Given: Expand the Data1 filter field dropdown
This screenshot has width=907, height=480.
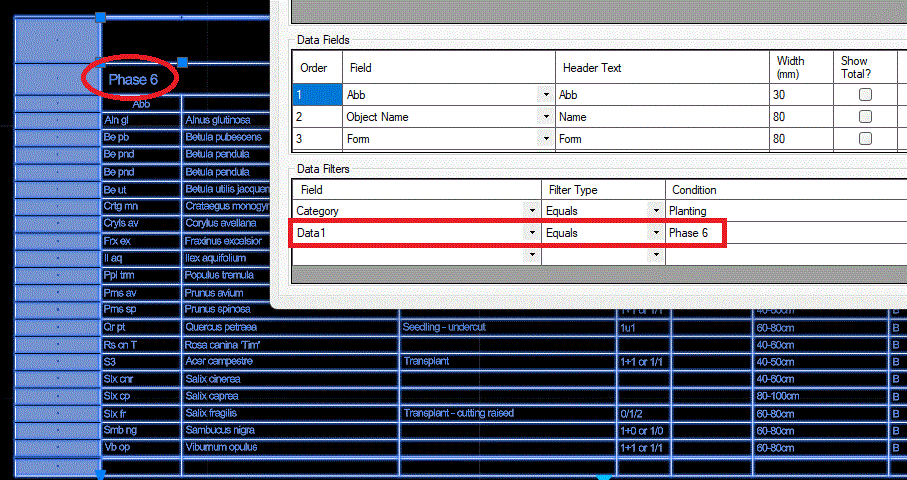Looking at the screenshot, I should click(x=532, y=233).
